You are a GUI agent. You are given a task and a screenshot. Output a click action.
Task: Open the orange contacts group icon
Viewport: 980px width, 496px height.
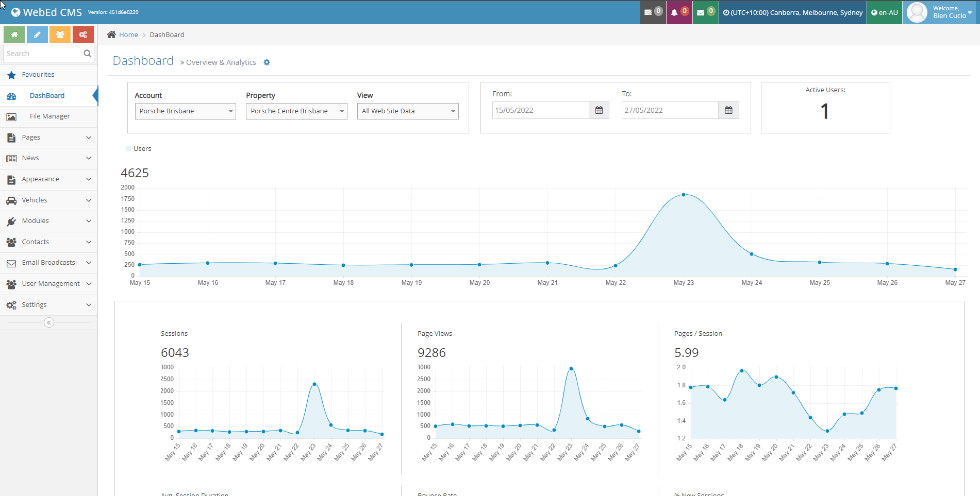[x=60, y=34]
